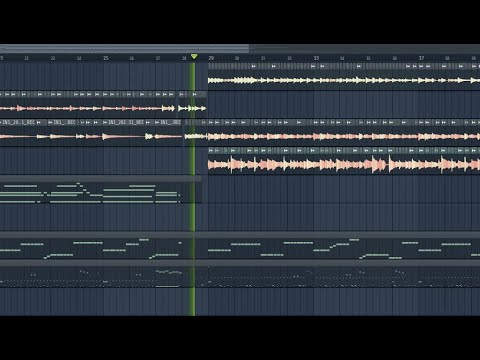Click the horizontal scrollbar thumb above the ruler
The image size is (480, 360).
[x=124, y=48]
